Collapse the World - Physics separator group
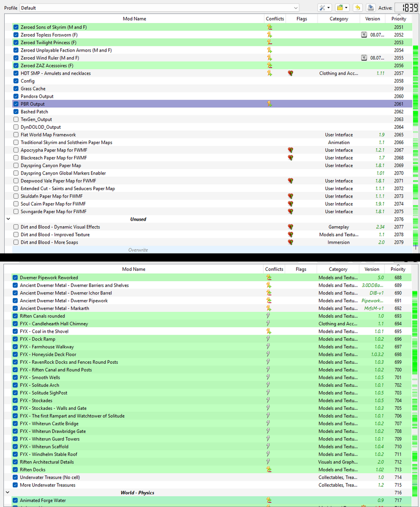Screen dimensions: 420x507 pyautogui.click(x=8, y=492)
